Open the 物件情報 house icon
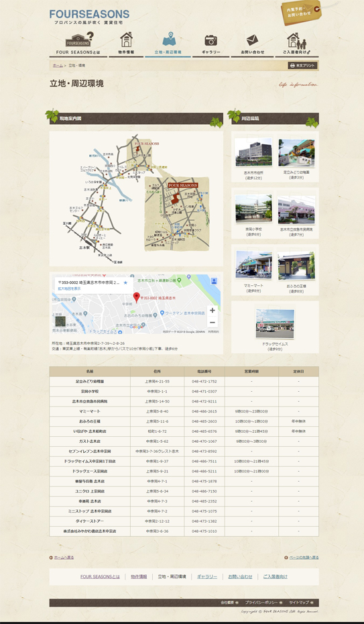Viewport: 364px width, 624px height. point(127,40)
